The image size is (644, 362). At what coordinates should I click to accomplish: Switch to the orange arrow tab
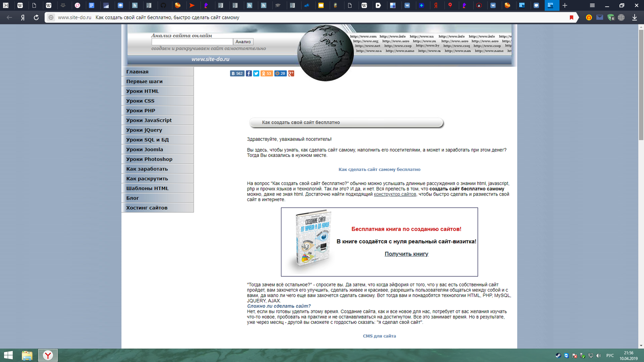(192, 5)
